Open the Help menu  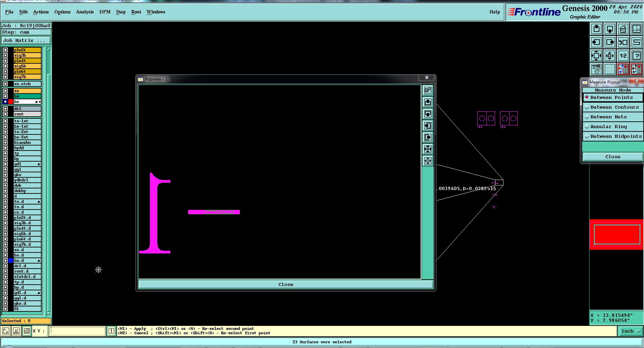point(494,12)
